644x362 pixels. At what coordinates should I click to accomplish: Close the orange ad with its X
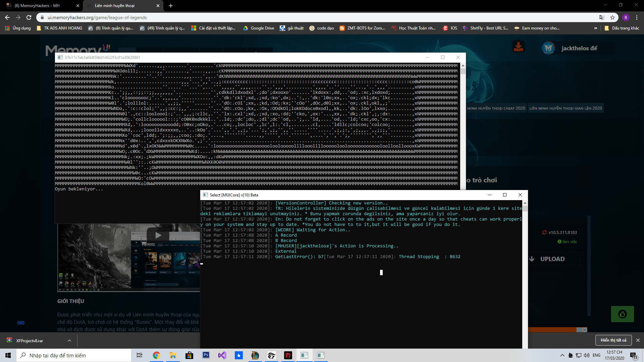[585, 330]
